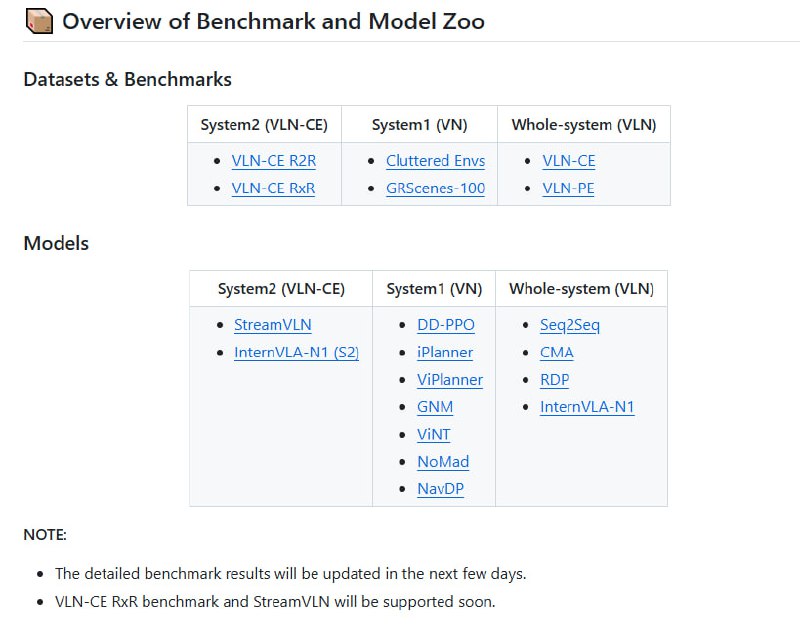Screen dimensions: 800x628
Task: Open the DD-PPO model link
Action: pyautogui.click(x=446, y=325)
